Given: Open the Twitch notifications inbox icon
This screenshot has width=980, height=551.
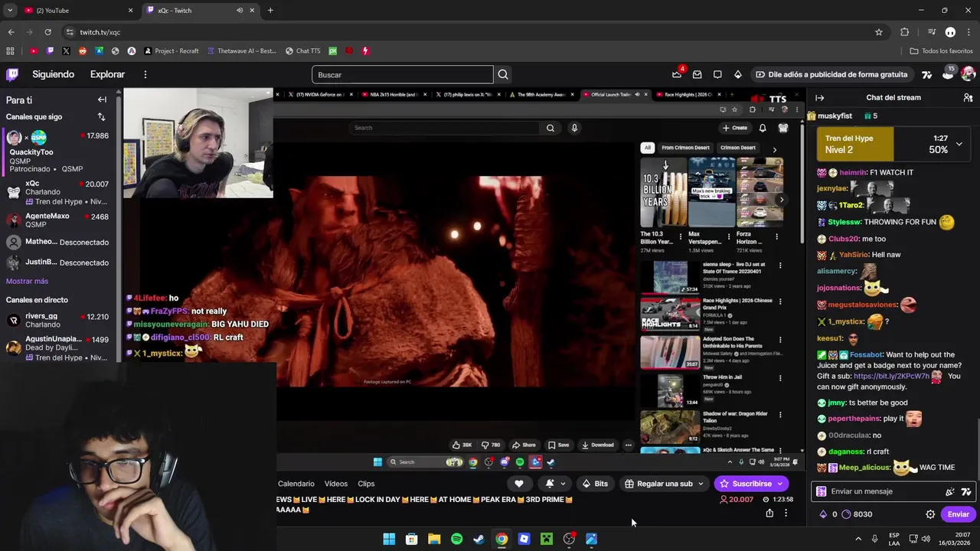Looking at the screenshot, I should pyautogui.click(x=697, y=74).
